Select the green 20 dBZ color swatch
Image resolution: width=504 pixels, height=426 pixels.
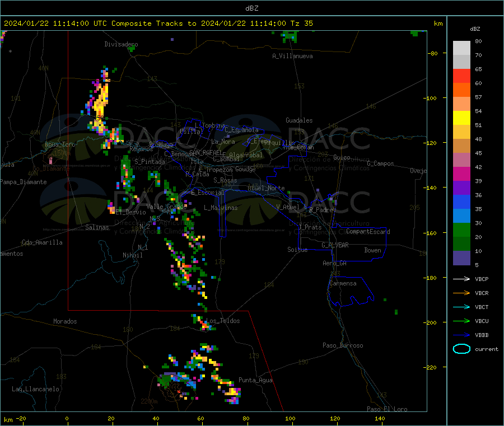pos(461,230)
